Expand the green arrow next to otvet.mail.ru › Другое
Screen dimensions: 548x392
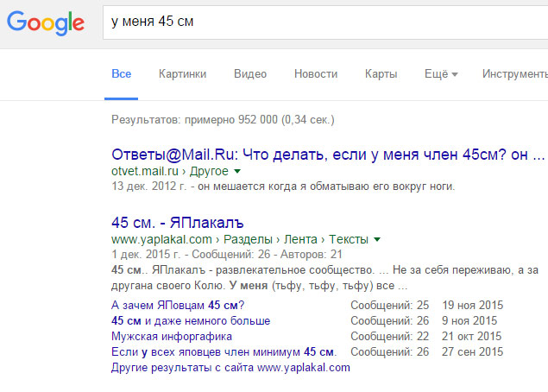click(x=237, y=171)
